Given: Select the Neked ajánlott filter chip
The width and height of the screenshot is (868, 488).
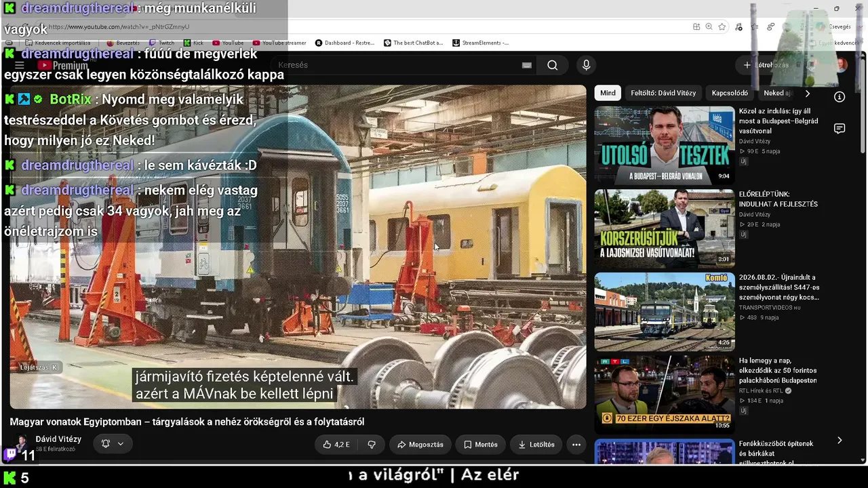Looking at the screenshot, I should [x=778, y=93].
